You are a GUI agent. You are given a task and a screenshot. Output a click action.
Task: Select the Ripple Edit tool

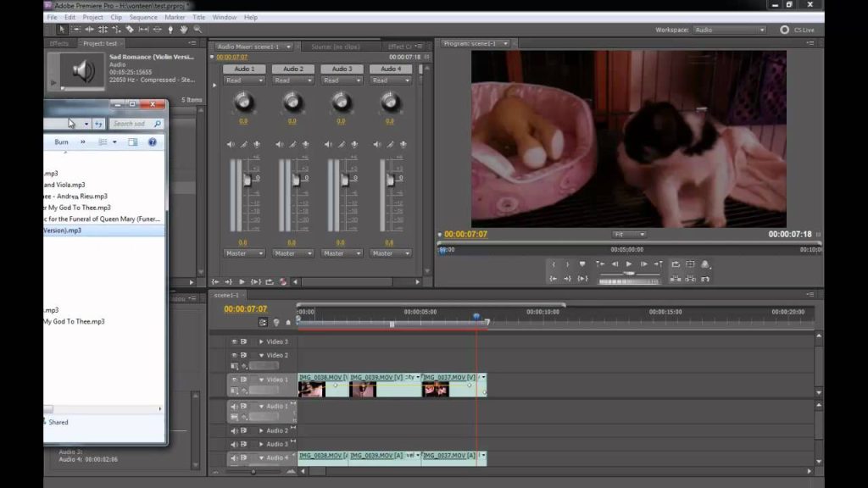[x=89, y=30]
